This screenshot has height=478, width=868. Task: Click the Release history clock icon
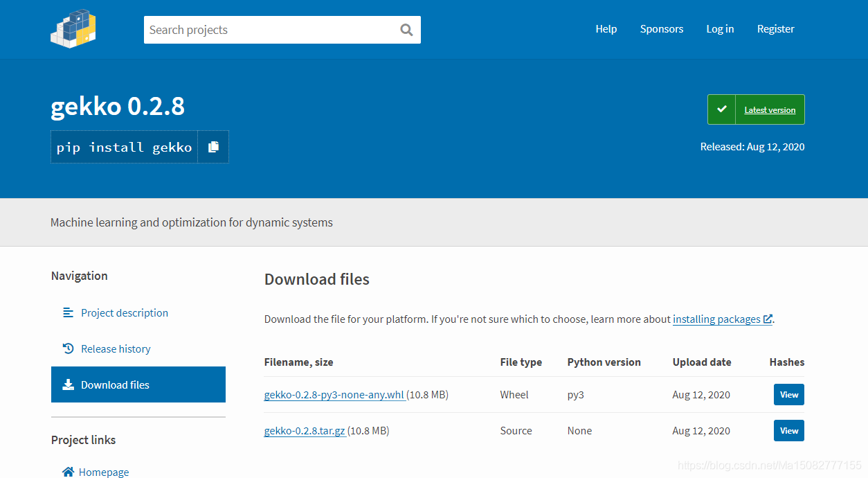coord(68,348)
